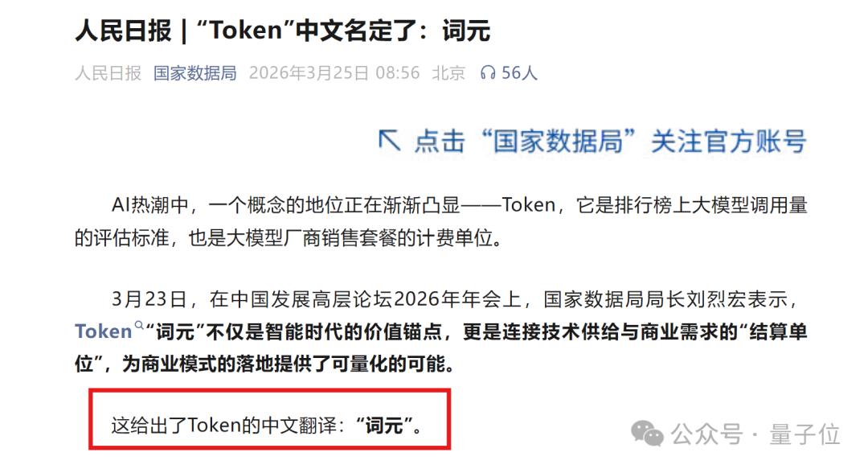The image size is (868, 469).
Task: Click the article title ending with 词元
Action: [283, 31]
